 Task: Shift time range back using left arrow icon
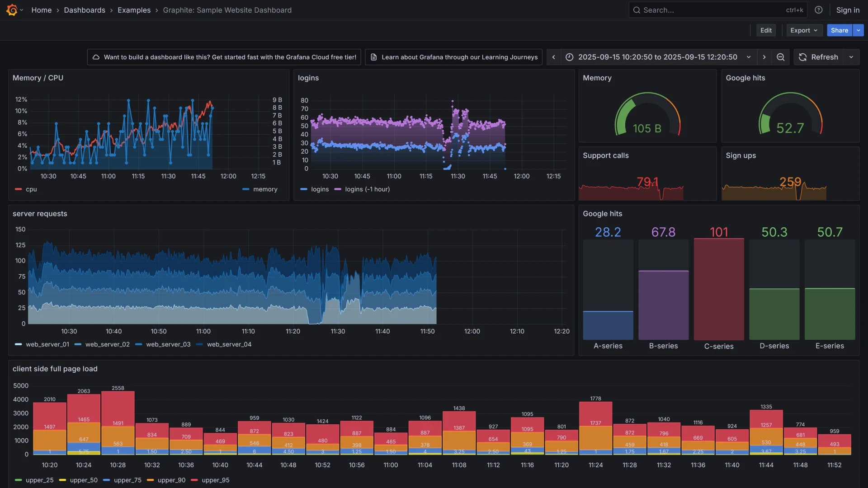pos(553,57)
